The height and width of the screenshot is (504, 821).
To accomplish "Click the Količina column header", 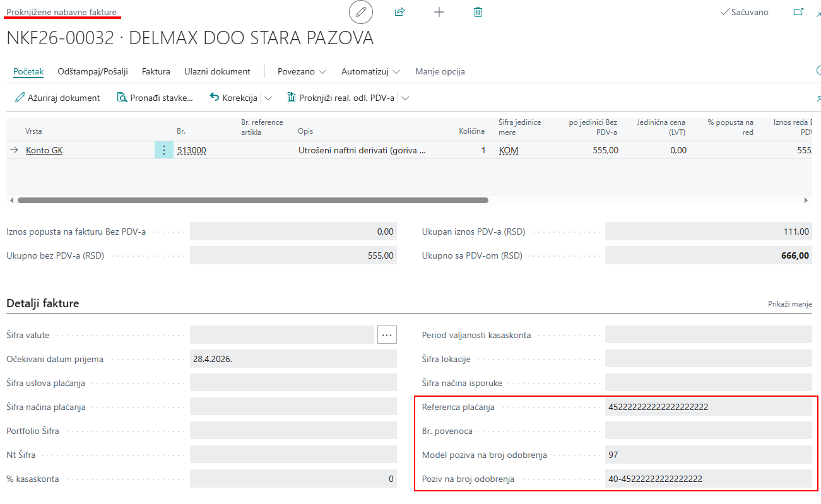I will (471, 131).
